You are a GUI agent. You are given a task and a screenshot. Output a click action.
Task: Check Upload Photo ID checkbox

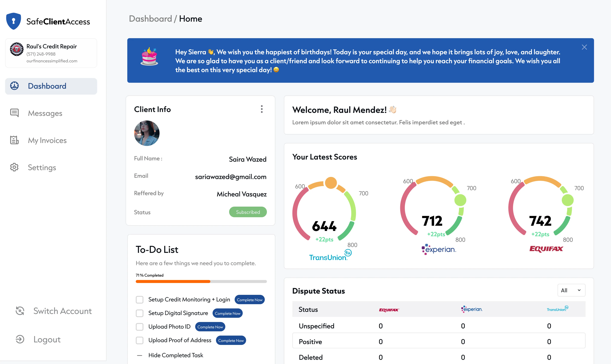click(140, 327)
